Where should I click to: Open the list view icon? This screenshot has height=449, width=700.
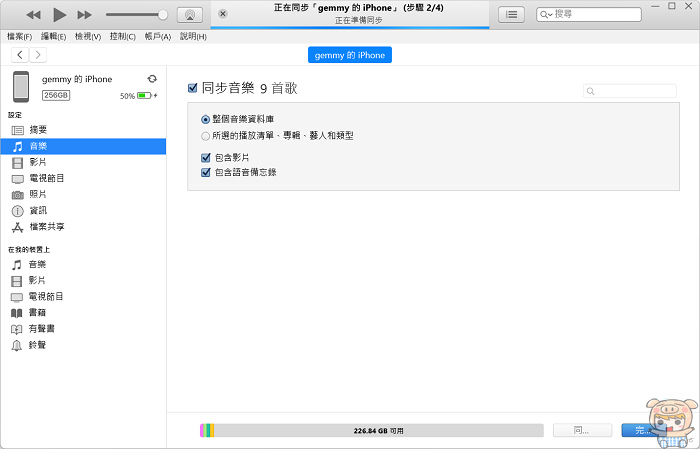tap(512, 15)
